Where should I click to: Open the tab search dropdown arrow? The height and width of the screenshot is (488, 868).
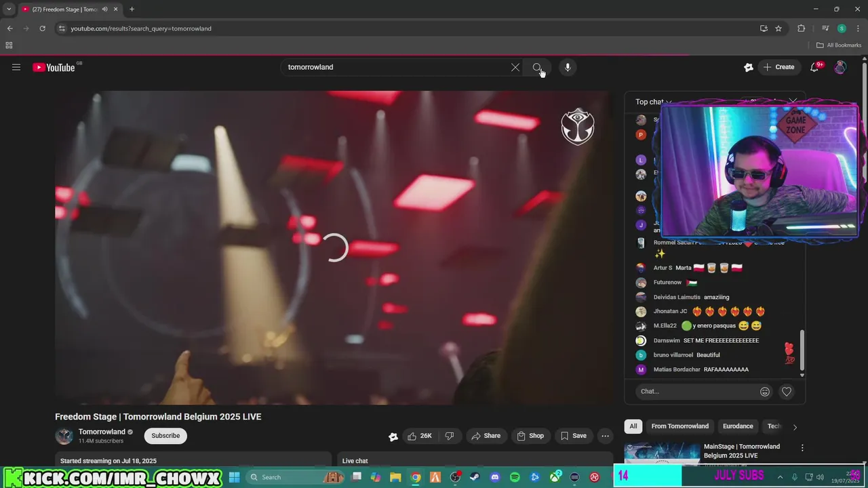point(9,9)
